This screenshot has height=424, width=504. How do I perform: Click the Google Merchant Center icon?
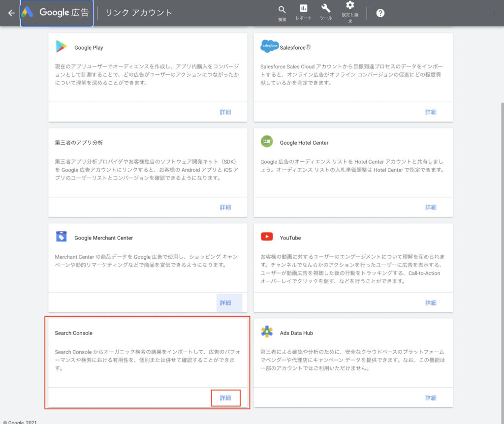point(62,237)
